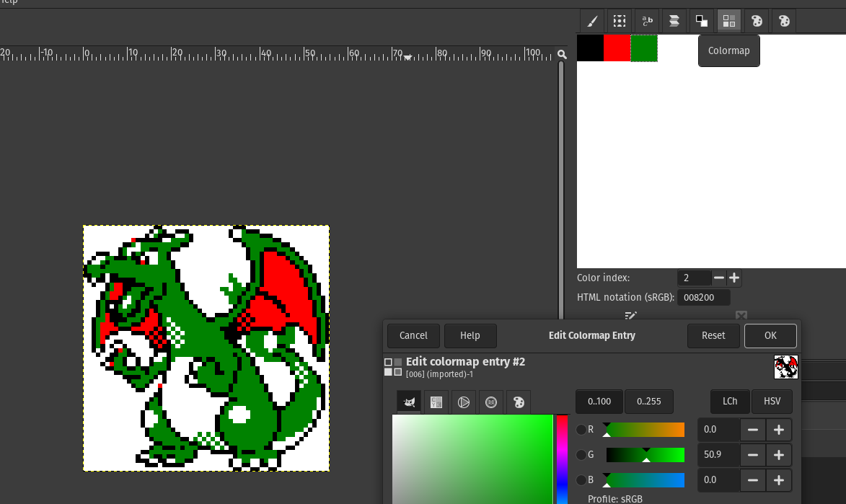Select the GIMP color selector icon

click(409, 402)
